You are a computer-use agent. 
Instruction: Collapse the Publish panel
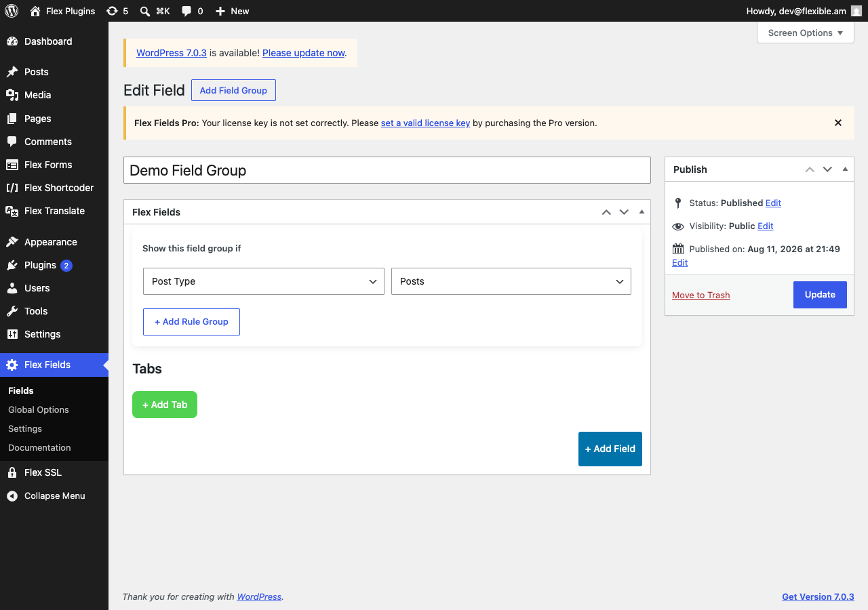(845, 169)
